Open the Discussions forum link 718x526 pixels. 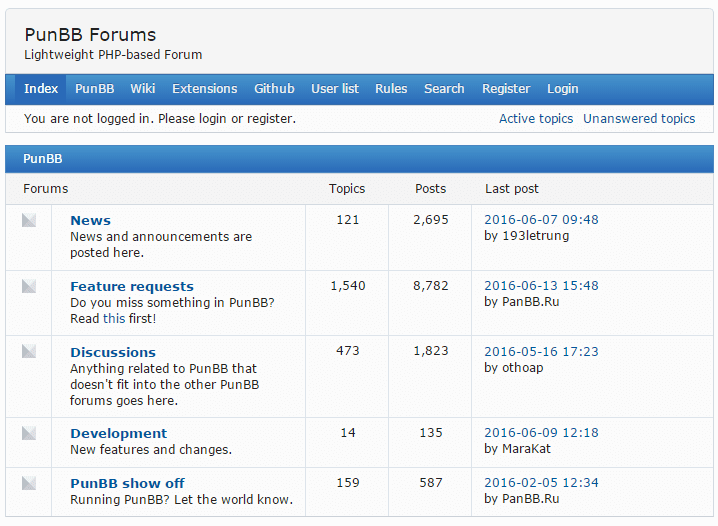(113, 352)
